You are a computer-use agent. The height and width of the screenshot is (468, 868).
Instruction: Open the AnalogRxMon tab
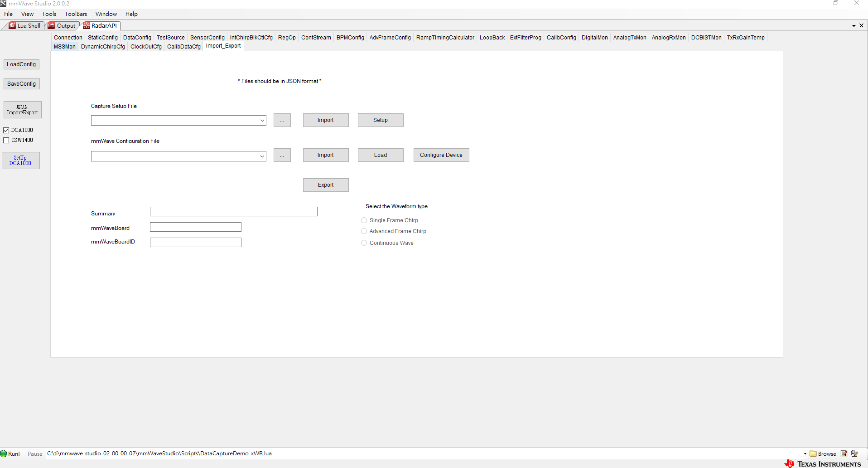point(669,38)
